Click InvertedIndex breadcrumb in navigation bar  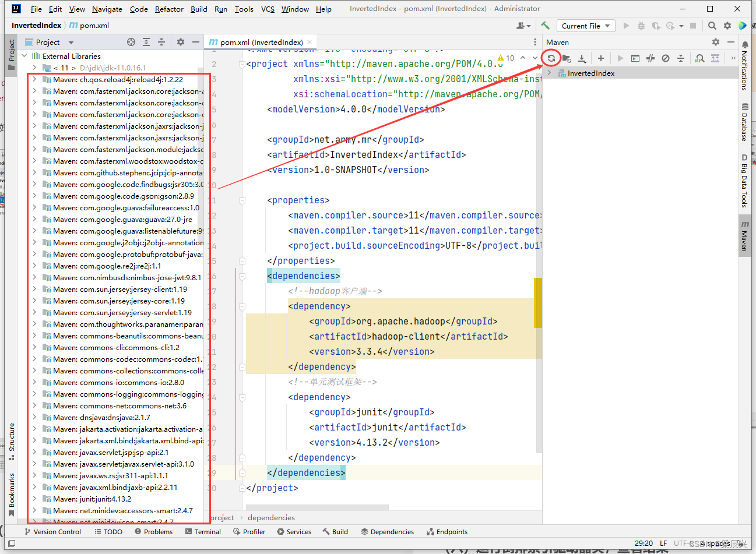click(36, 26)
